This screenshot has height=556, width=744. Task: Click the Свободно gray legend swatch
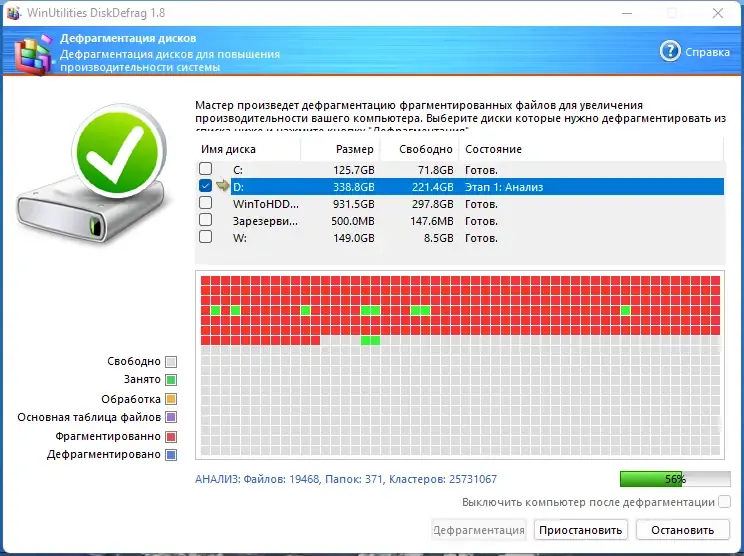[x=171, y=362]
